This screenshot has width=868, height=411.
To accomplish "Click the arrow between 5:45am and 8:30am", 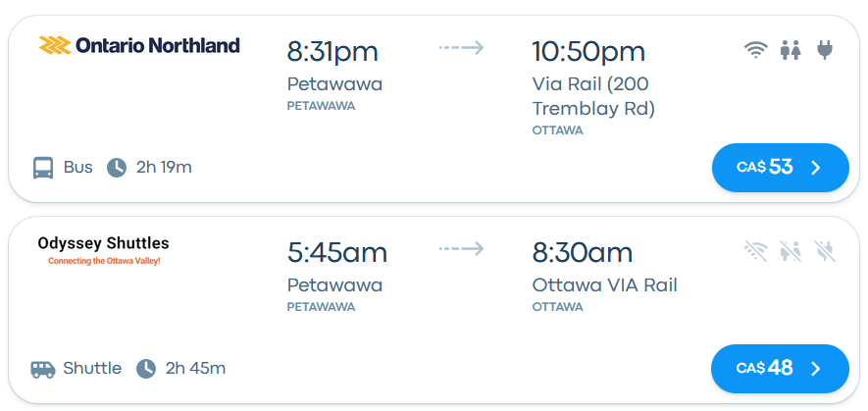I will pyautogui.click(x=461, y=249).
